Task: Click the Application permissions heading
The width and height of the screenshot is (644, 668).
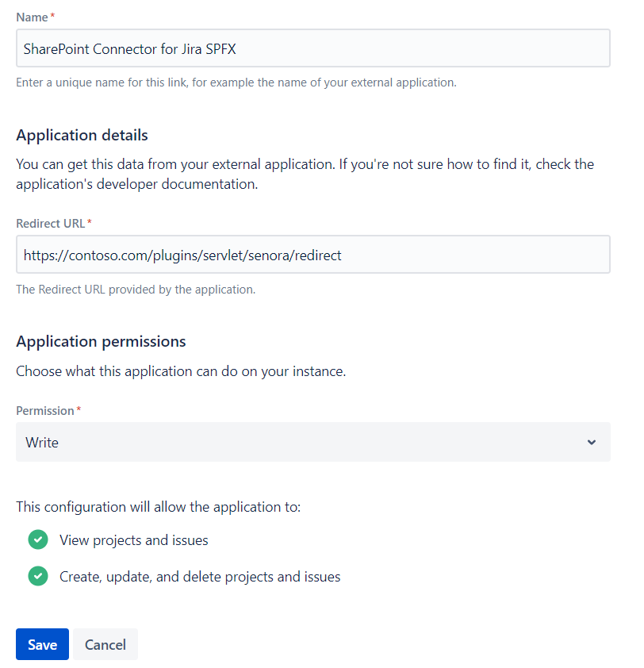Action: click(101, 341)
